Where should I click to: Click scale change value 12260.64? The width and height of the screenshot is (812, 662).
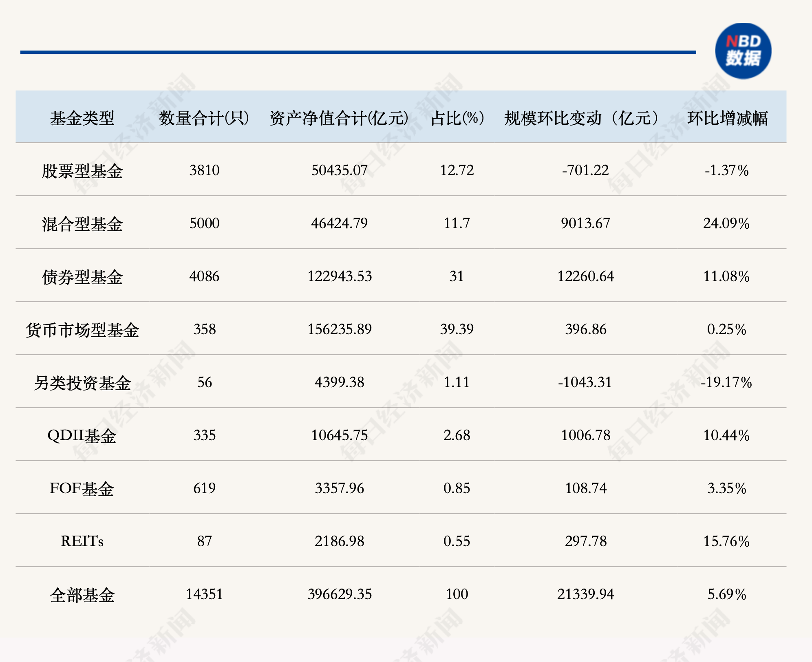585,276
